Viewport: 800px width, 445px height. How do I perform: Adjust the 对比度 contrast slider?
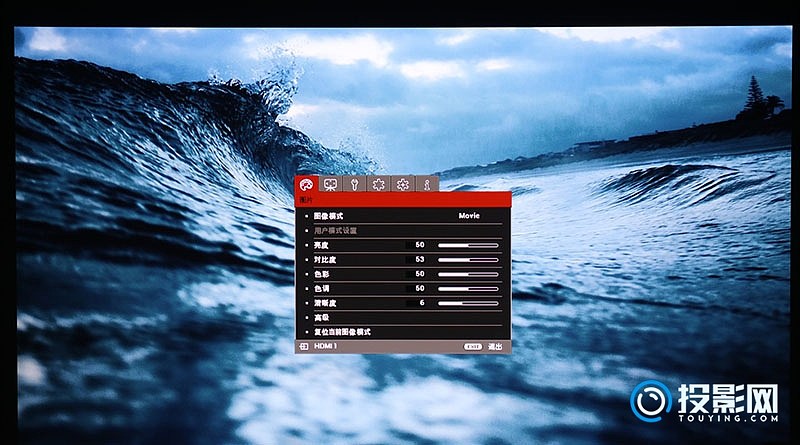468,260
